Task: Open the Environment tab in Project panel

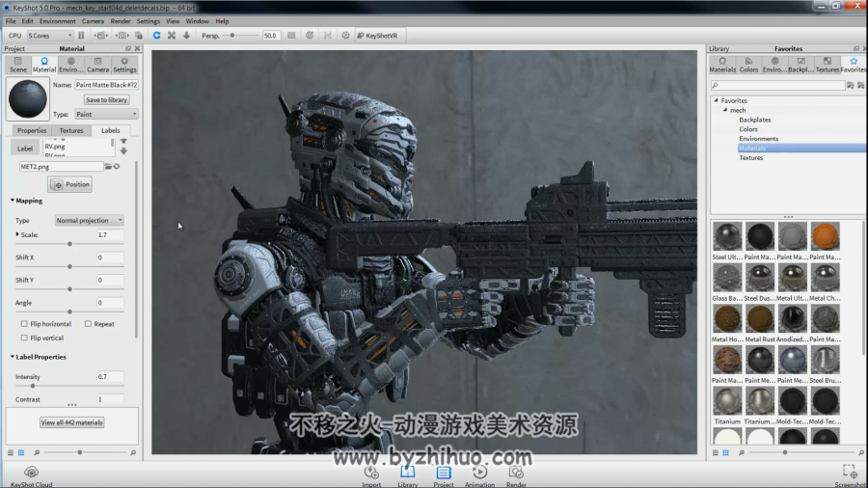Action: (x=70, y=65)
